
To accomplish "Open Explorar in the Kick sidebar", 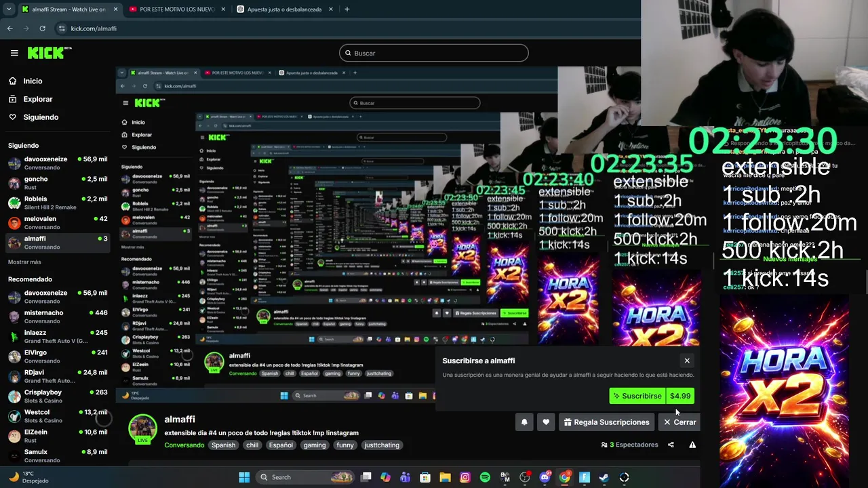I will coord(37,99).
